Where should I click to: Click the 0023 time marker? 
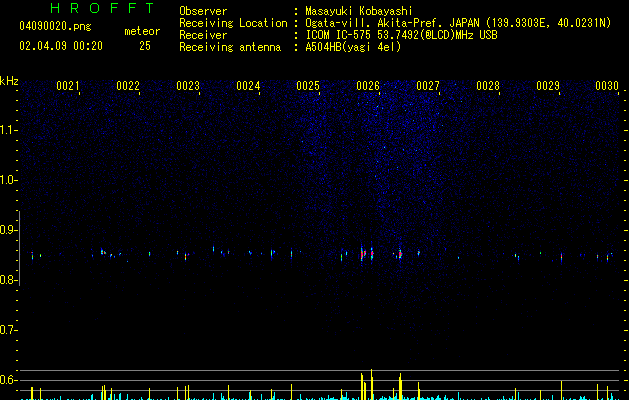pyautogui.click(x=188, y=86)
